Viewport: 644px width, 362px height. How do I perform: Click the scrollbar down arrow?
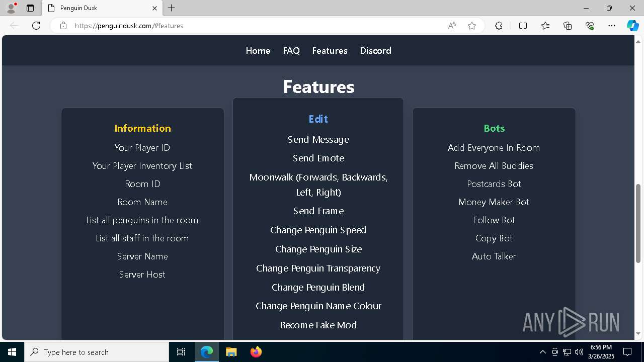pyautogui.click(x=638, y=333)
